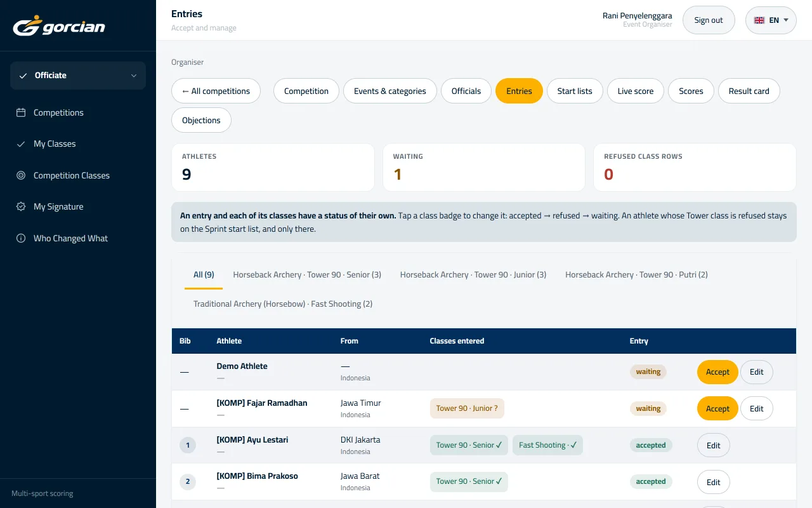Viewport: 812px width, 508px height.
Task: Open Who Changed What in the sidebar
Action: [x=78, y=238]
